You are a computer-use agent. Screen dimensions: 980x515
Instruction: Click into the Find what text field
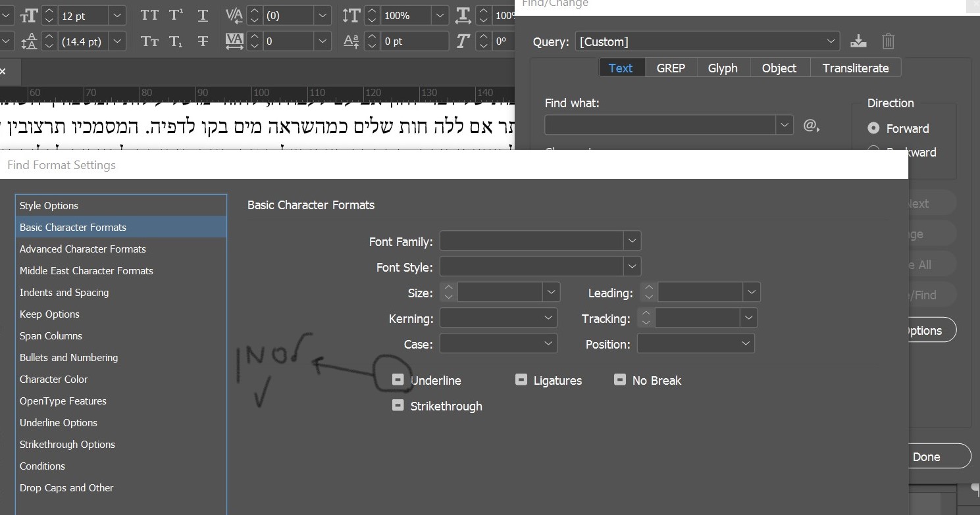click(x=661, y=124)
